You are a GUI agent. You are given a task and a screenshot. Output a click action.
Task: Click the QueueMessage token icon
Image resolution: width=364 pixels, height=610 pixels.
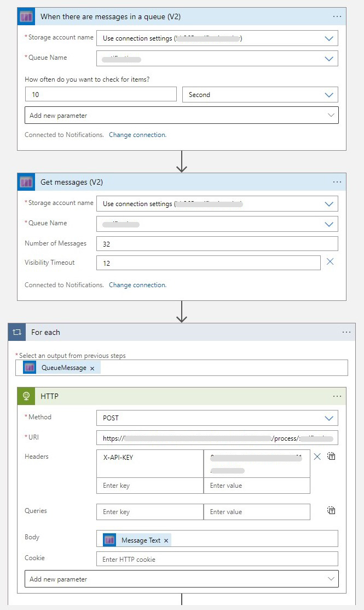point(30,368)
